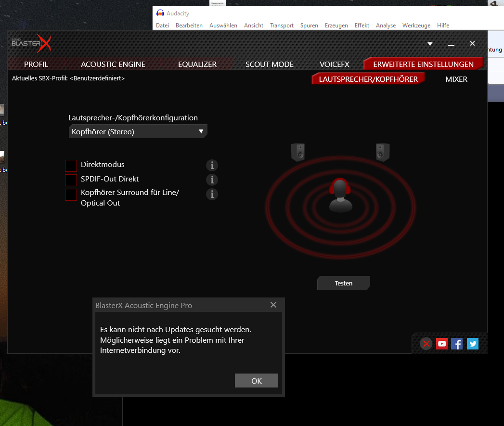The width and height of the screenshot is (504, 426).
Task: Toggle Kopfhörer Surround für Line/Optical Out
Action: pos(71,194)
